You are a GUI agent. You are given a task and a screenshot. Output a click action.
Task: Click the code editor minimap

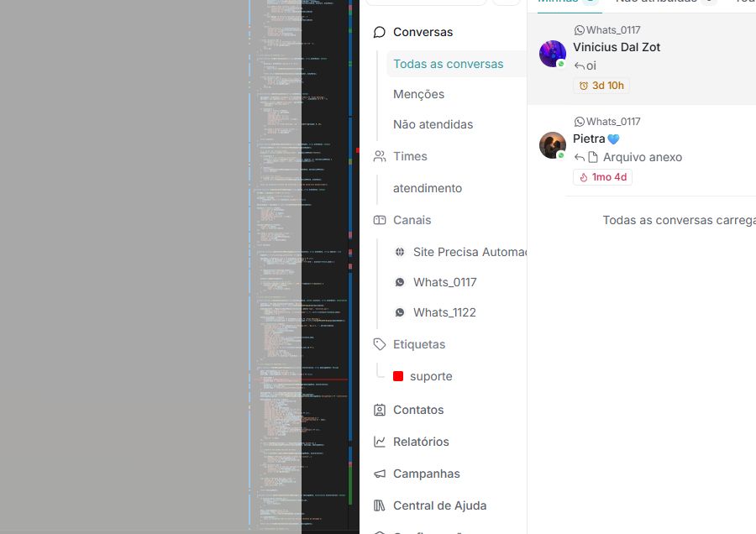point(300,265)
